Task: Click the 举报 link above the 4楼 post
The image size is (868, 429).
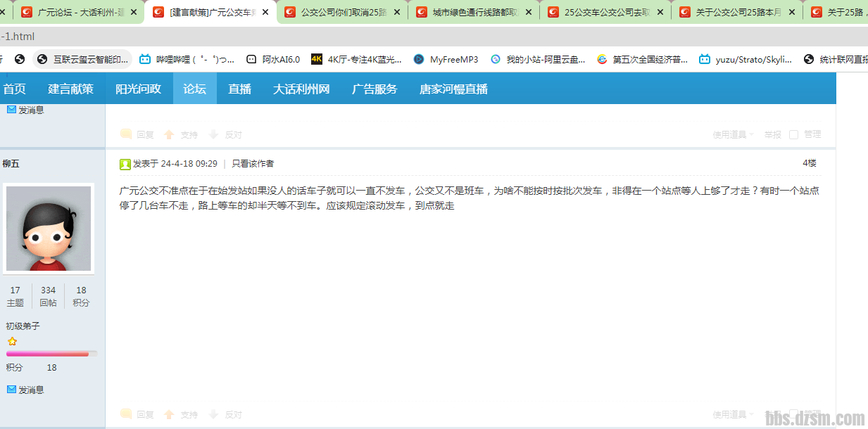Action: click(x=772, y=134)
